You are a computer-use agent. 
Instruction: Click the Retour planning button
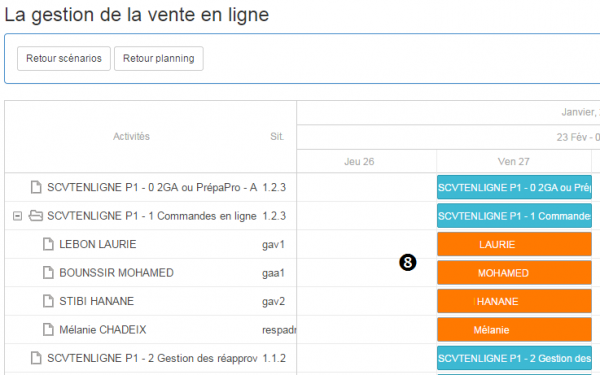pyautogui.click(x=159, y=59)
